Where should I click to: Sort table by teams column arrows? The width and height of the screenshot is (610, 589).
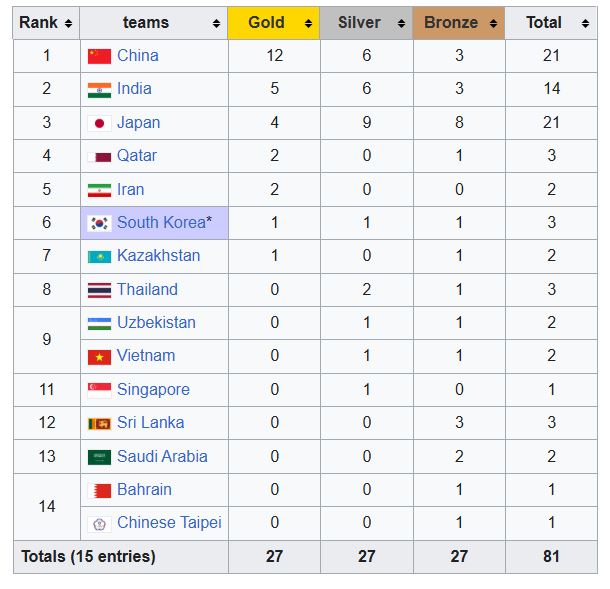point(216,24)
